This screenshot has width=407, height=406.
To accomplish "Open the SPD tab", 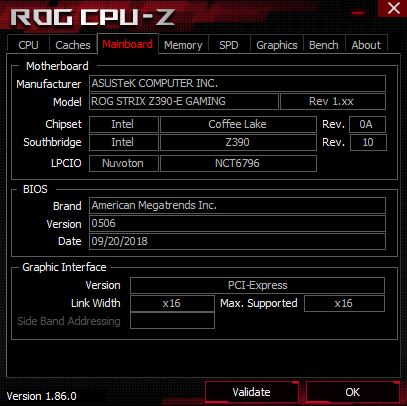I will coord(229,45).
